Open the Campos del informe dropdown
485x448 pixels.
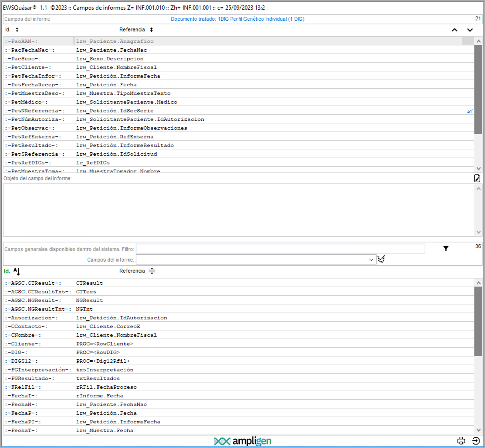[371, 260]
